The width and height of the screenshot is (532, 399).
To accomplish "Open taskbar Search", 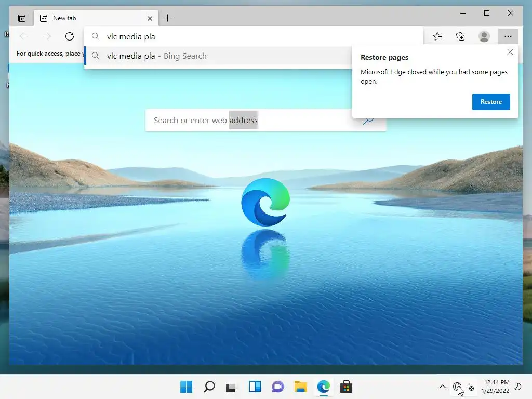I will click(209, 387).
